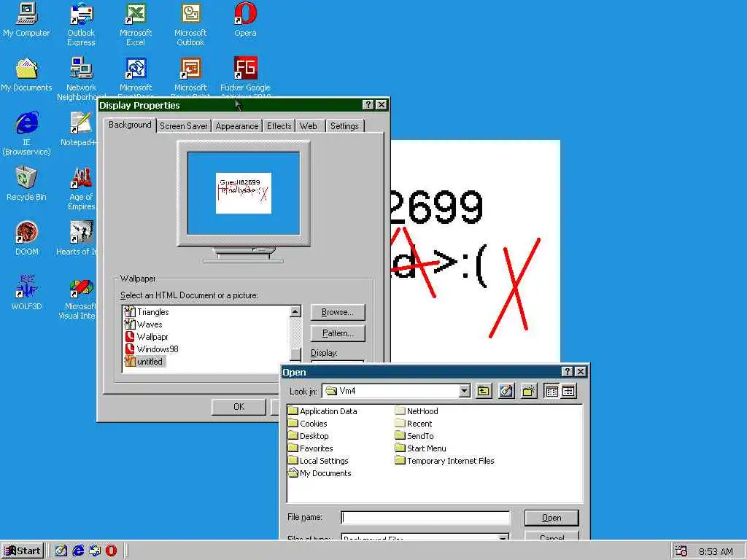
Task: Open the Recycle Bin
Action: (26, 184)
